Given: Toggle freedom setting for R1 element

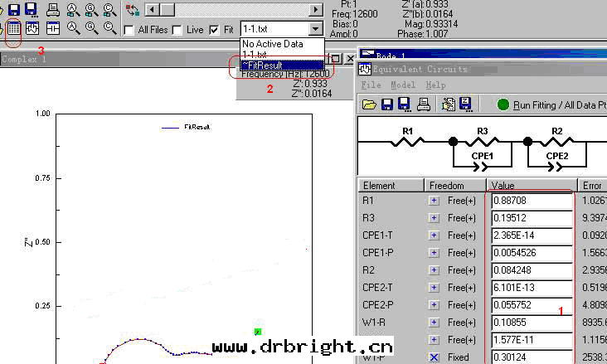Looking at the screenshot, I should click(433, 201).
